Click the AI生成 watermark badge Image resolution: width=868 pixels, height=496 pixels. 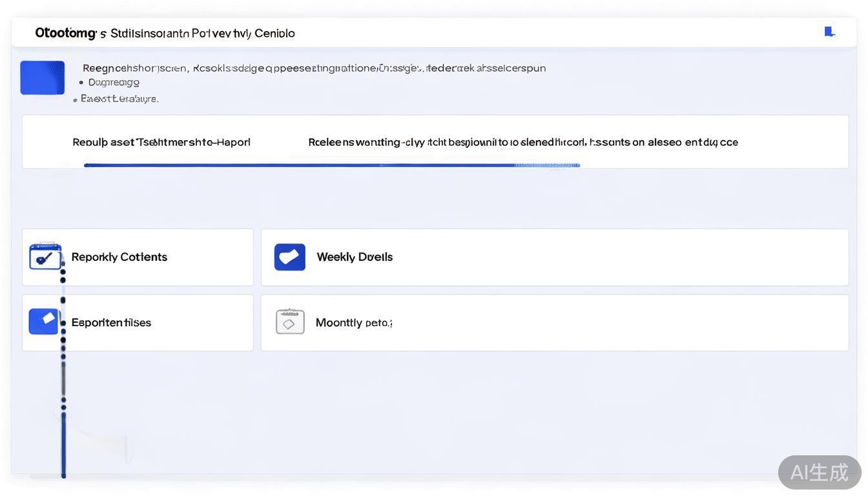[x=819, y=472]
